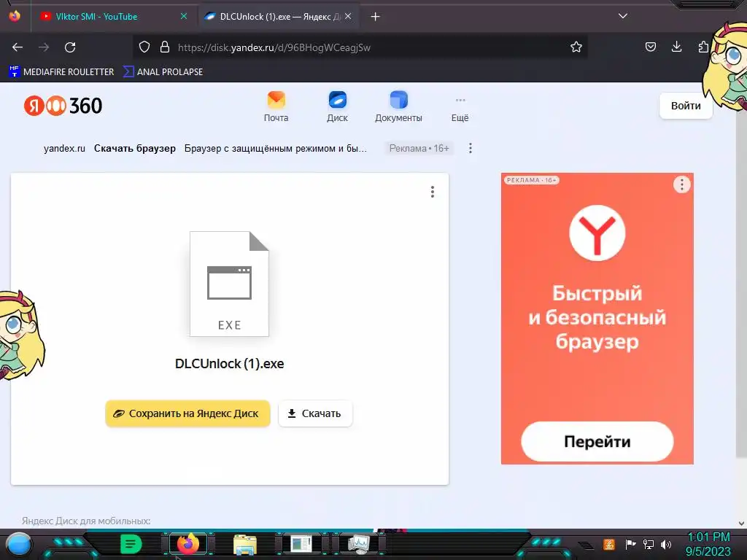This screenshot has width=747, height=560.
Task: Open the second bookmark in the bookmarks bar
Action: pos(163,72)
